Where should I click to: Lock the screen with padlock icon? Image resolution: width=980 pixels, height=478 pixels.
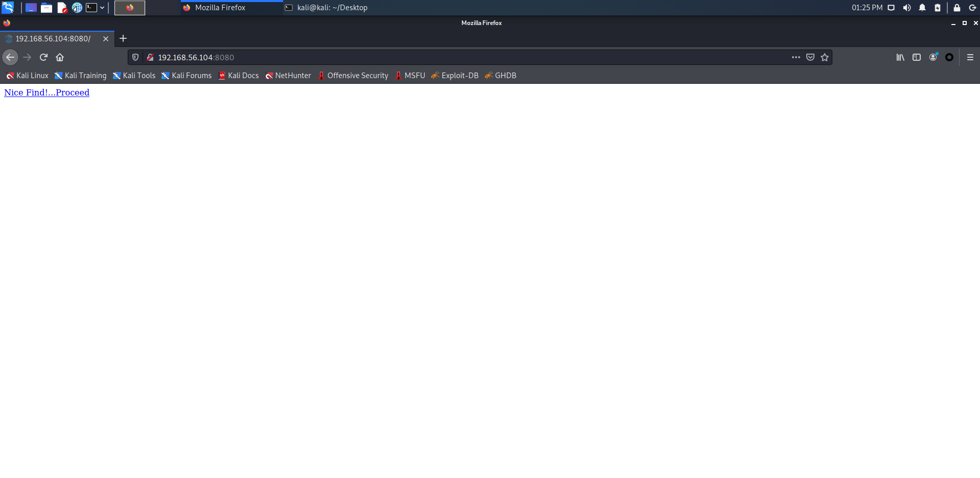click(x=957, y=8)
